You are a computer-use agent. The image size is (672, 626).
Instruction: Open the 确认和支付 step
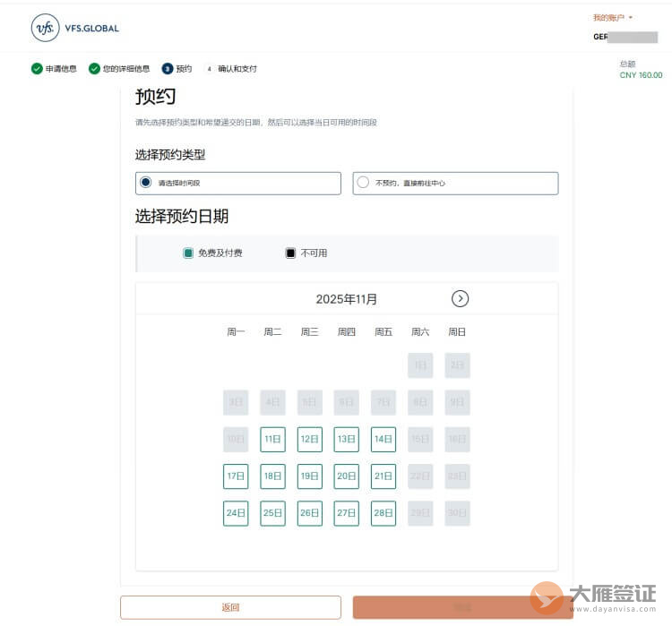coord(237,69)
